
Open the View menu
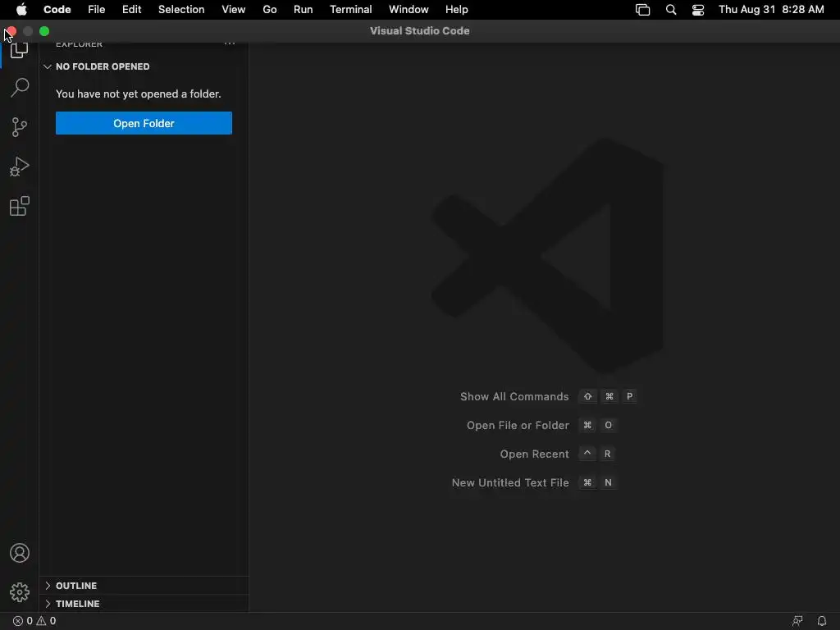(234, 10)
